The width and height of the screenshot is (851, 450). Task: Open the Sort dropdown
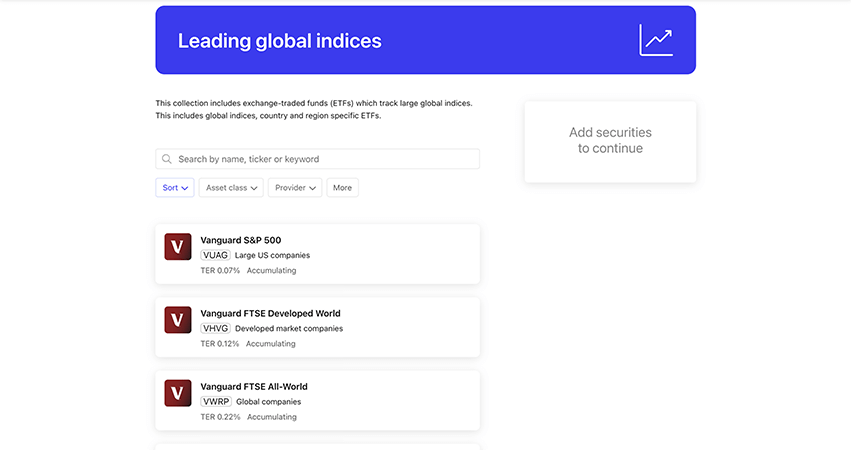[175, 188]
